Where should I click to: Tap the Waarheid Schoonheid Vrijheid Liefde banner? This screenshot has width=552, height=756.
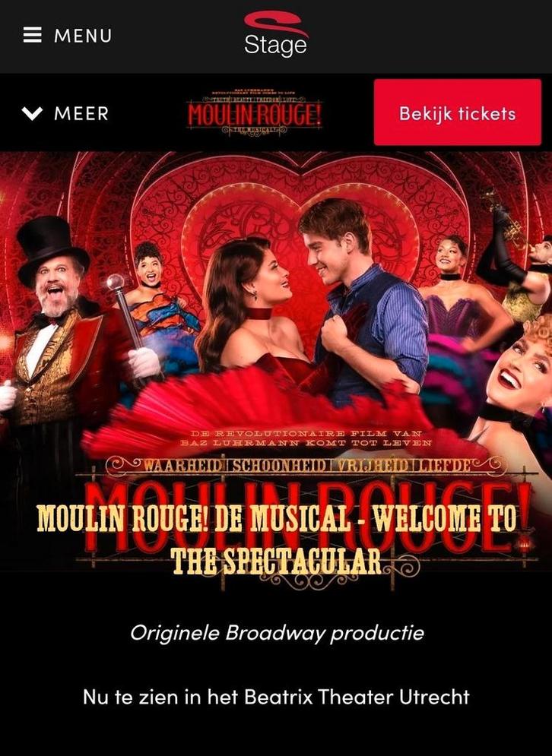pos(306,466)
